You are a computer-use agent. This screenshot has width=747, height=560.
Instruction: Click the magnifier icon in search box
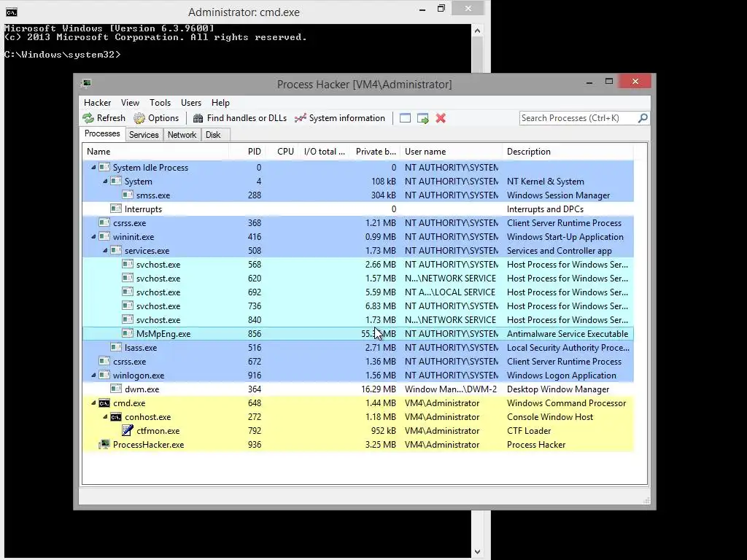[643, 117]
